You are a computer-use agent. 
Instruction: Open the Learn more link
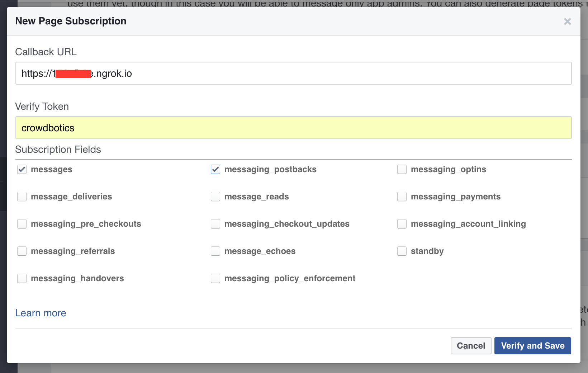tap(41, 313)
